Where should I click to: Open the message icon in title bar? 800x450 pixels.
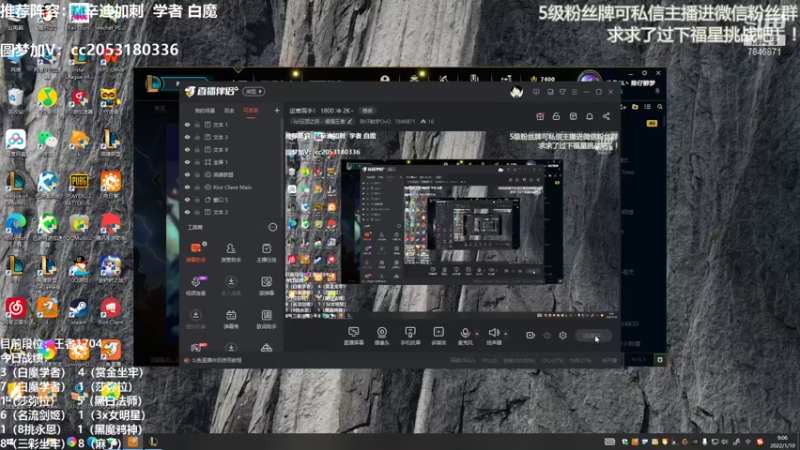pyautogui.click(x=536, y=92)
